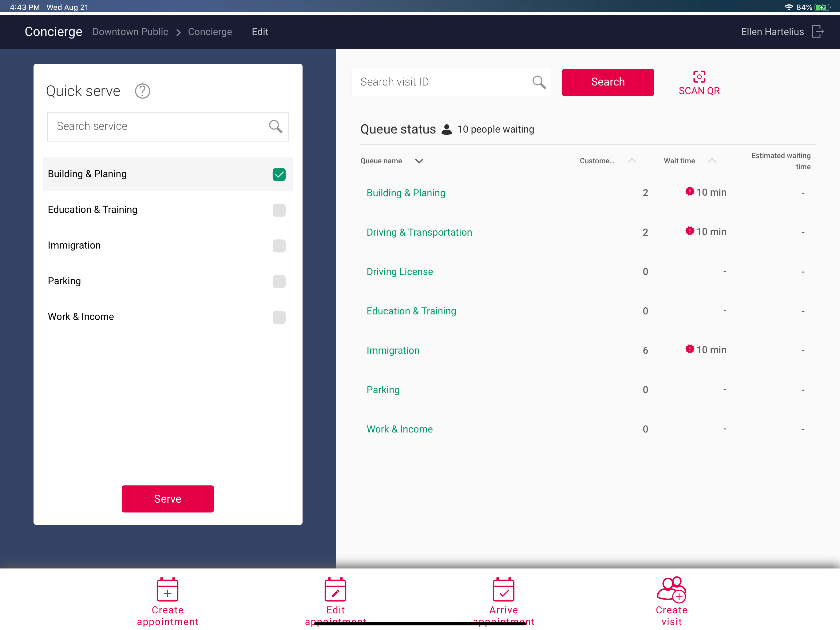Image resolution: width=840 pixels, height=630 pixels.
Task: Open Edit appointment calendar icon
Action: tap(335, 589)
